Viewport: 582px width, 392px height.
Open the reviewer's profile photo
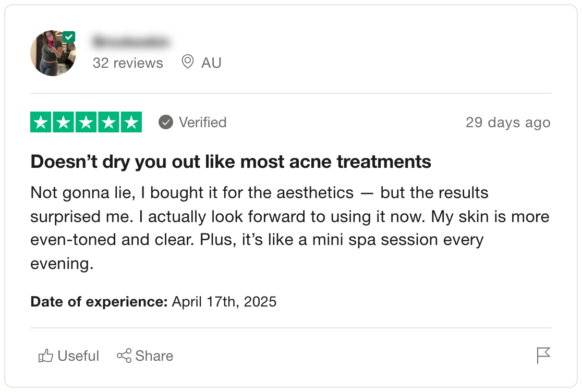(x=53, y=53)
